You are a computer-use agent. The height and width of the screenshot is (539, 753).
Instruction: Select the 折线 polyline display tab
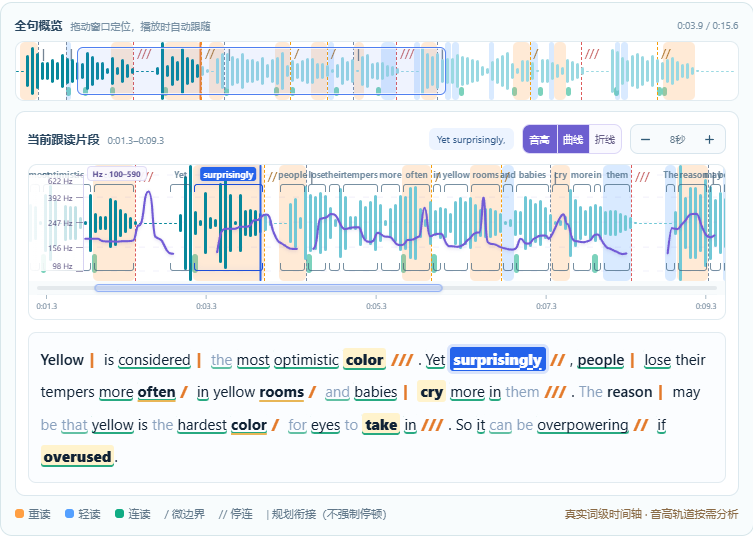[605, 139]
